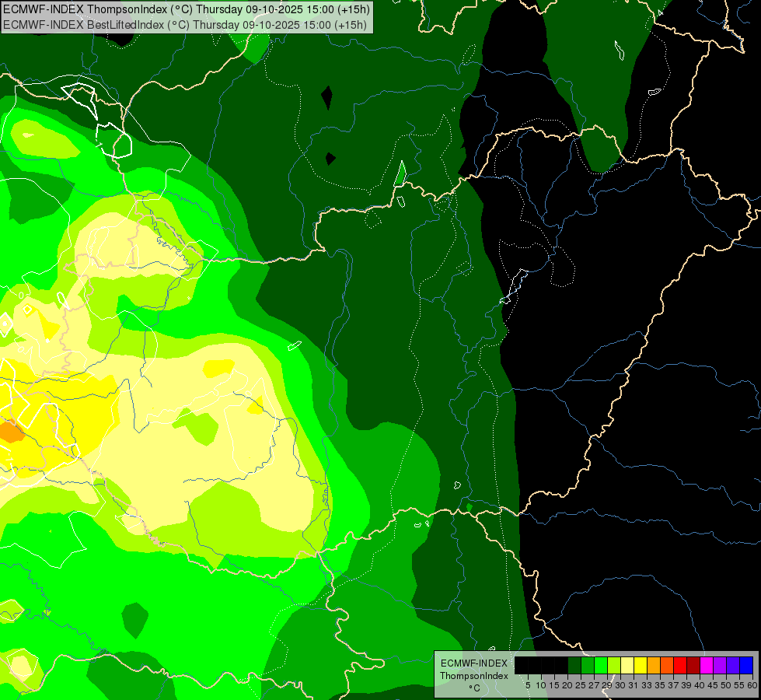
Task: Choose the yellow-green 29–30 legend swatch
Action: (614, 665)
